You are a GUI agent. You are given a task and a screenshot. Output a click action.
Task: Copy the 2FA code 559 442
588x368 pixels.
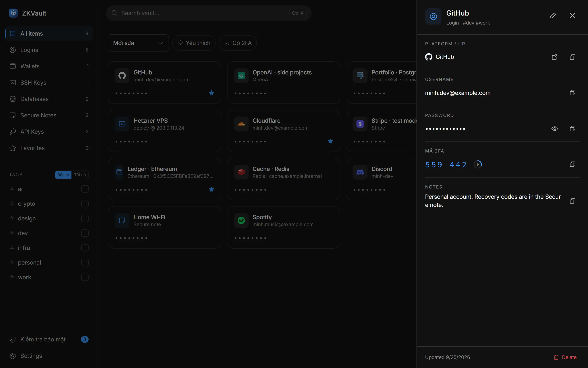[x=572, y=164]
